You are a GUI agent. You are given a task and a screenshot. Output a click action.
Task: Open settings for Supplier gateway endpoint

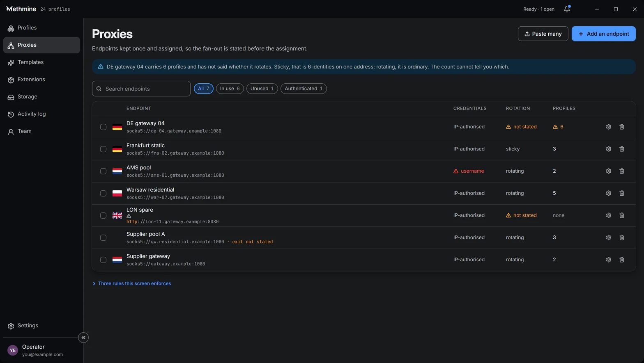pyautogui.click(x=609, y=260)
